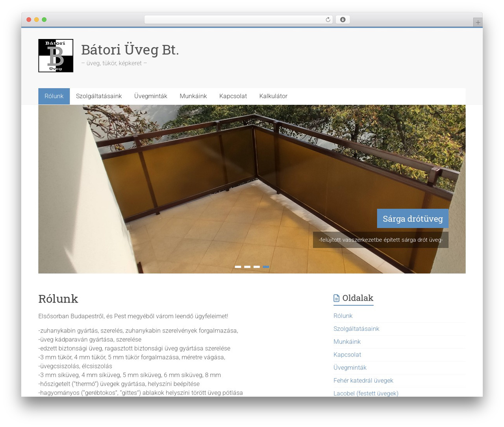Click the tagline "üveg, tükör, képkeret"

[x=114, y=63]
